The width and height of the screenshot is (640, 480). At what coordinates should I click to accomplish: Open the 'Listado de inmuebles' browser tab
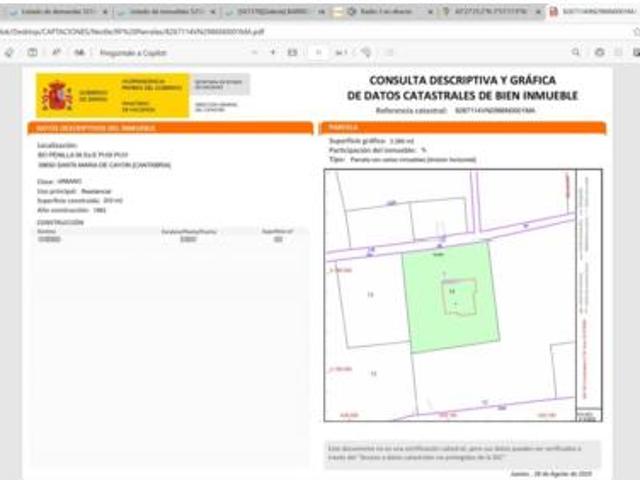click(x=167, y=12)
